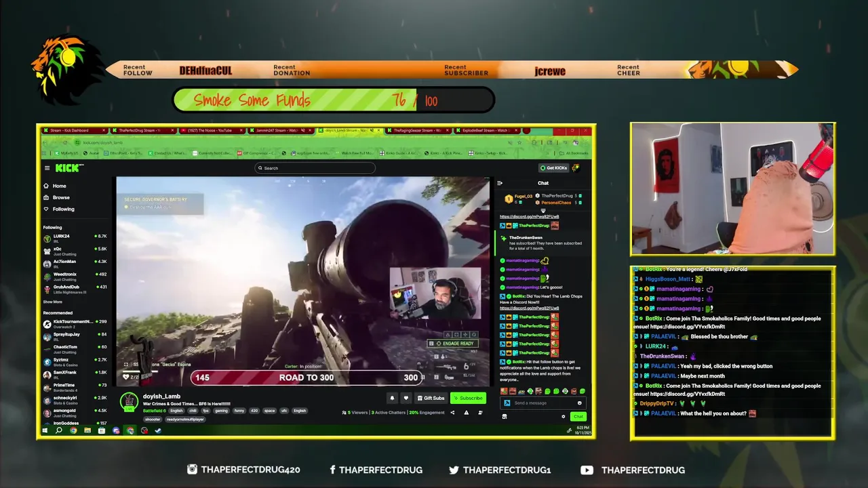Click Get KICKs button

click(x=553, y=168)
